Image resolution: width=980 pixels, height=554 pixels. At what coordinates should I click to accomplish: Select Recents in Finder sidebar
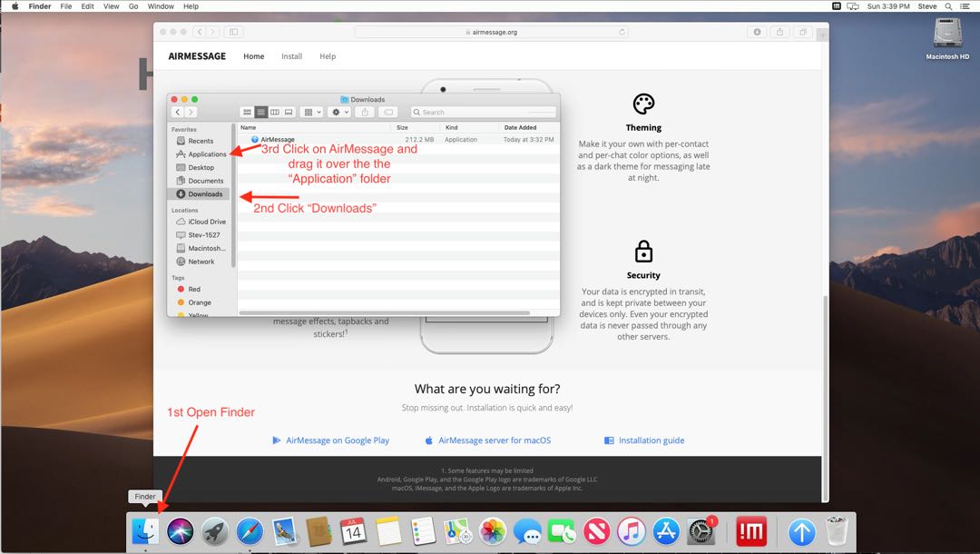200,141
